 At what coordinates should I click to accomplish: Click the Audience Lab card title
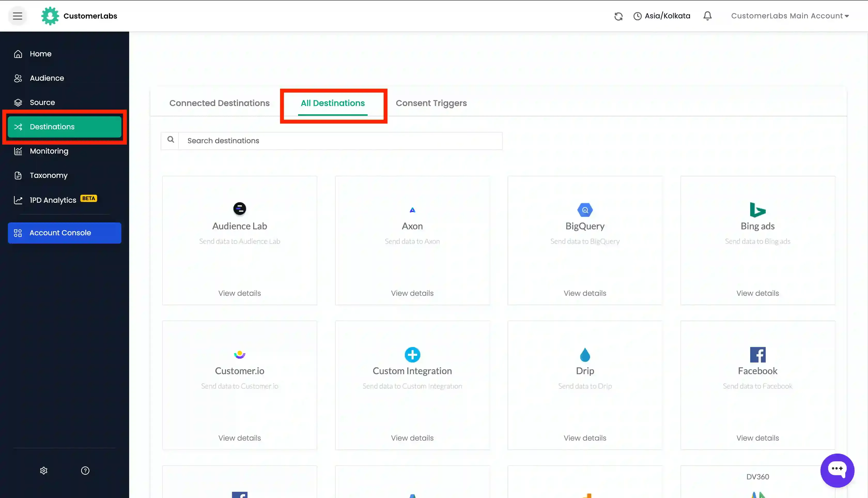[239, 226]
